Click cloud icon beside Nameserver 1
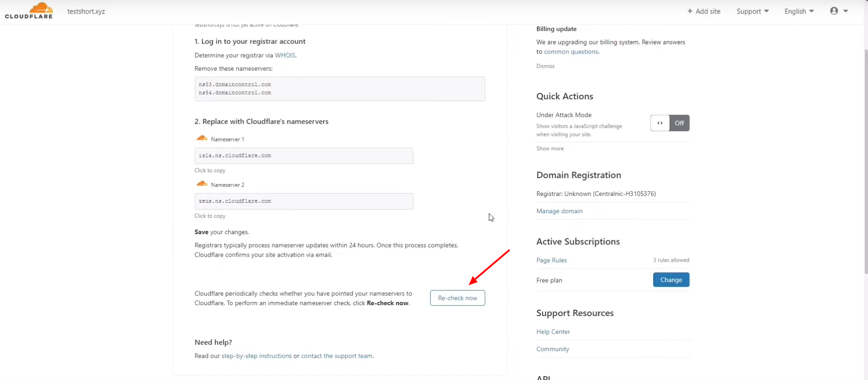868x380 pixels. (x=202, y=138)
